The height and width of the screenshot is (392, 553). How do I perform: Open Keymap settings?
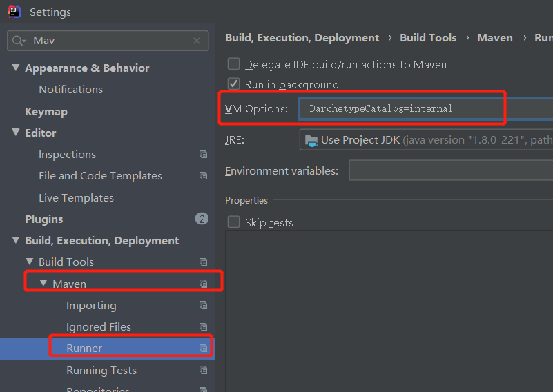pos(46,112)
